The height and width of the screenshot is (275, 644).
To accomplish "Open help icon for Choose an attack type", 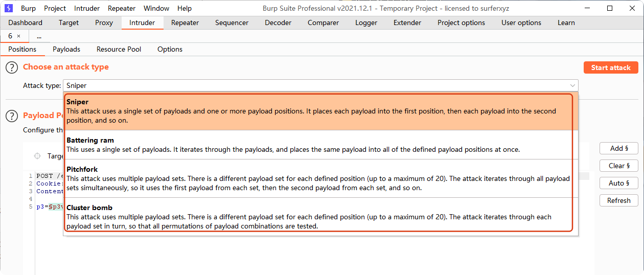I will pos(11,67).
